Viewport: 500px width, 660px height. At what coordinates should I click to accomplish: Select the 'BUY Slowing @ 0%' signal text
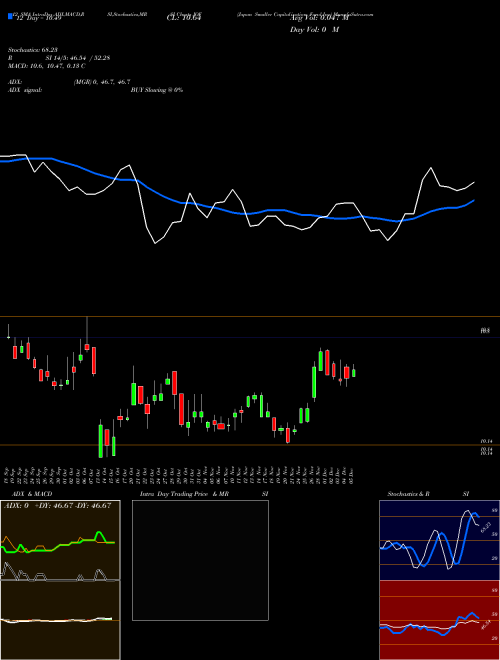(157, 90)
